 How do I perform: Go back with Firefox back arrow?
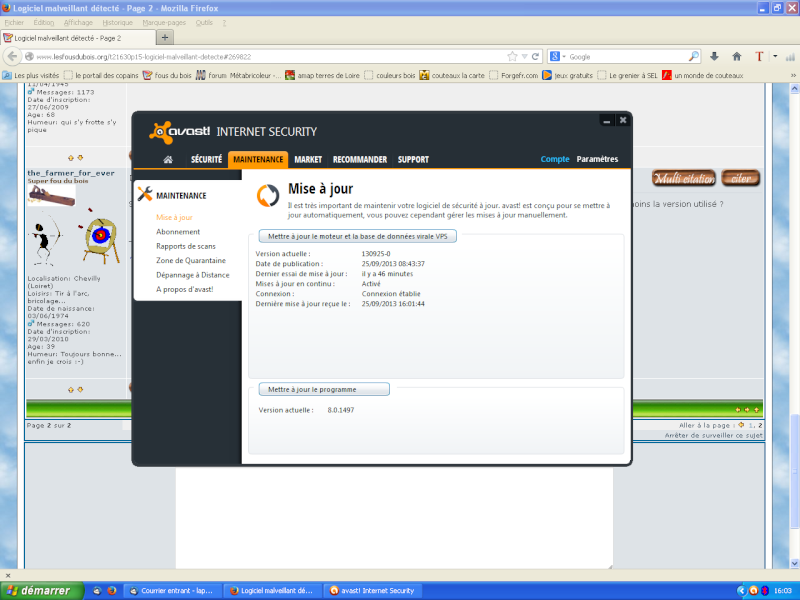(x=13, y=57)
